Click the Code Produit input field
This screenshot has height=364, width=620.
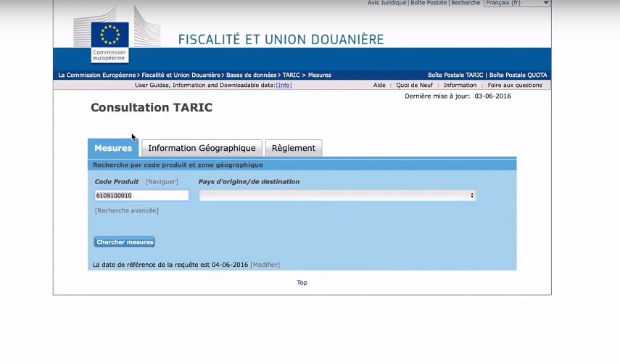tap(141, 195)
